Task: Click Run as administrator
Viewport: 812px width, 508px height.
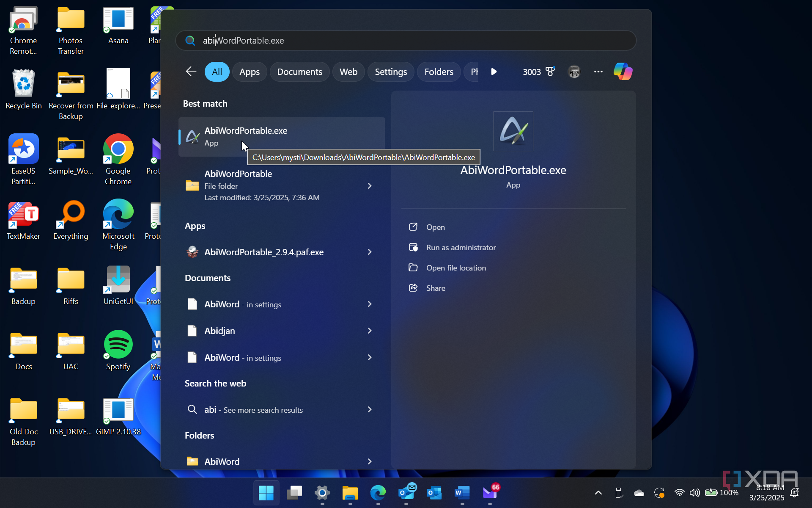Action: (x=452, y=247)
